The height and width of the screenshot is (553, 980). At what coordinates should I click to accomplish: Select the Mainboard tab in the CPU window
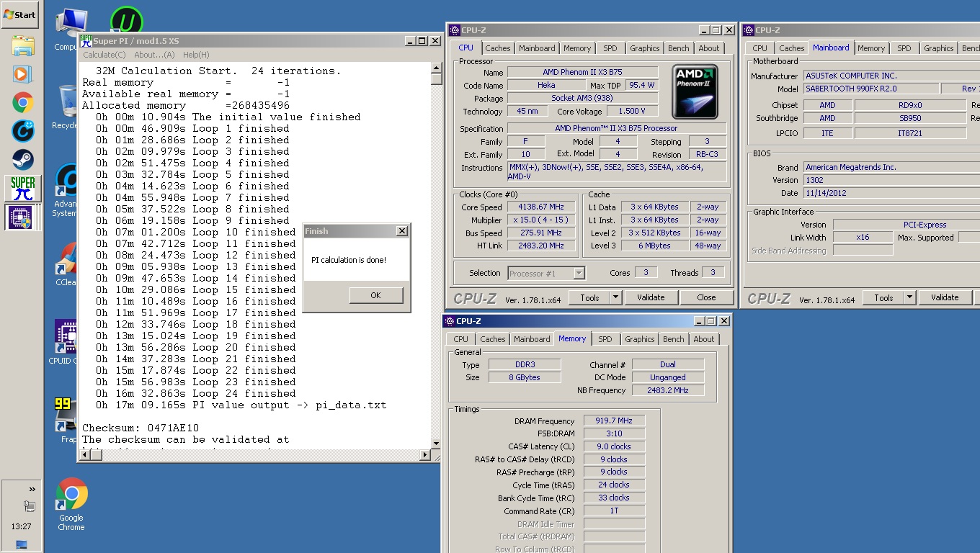point(537,48)
